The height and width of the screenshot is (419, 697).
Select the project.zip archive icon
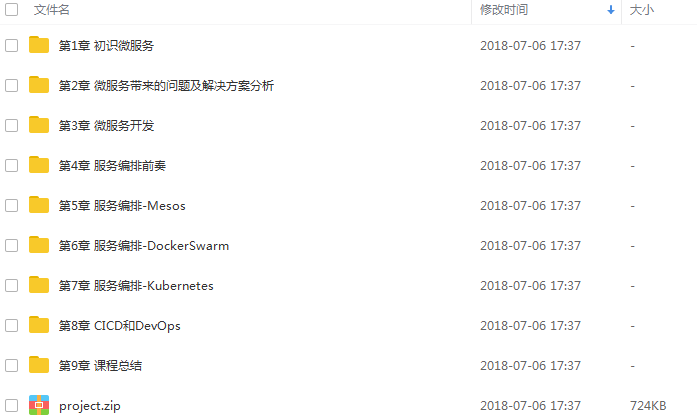coord(39,405)
